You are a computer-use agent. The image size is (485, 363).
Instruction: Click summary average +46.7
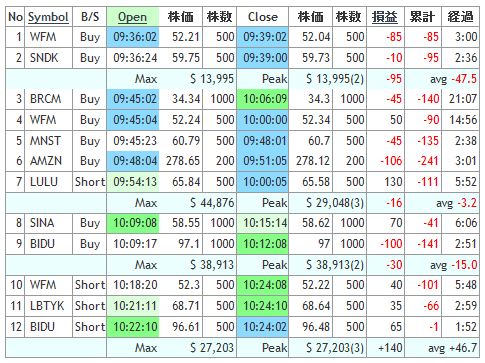click(463, 348)
